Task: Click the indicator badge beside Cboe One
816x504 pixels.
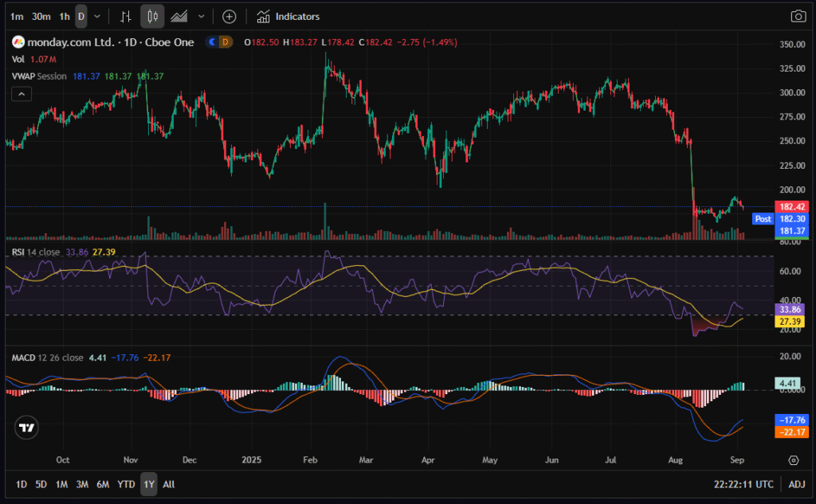Action: (218, 42)
